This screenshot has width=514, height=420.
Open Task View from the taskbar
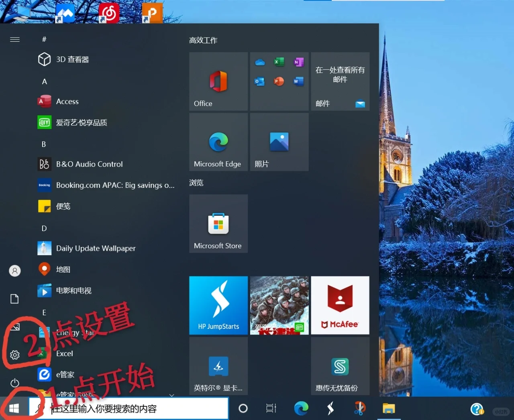tap(271, 408)
